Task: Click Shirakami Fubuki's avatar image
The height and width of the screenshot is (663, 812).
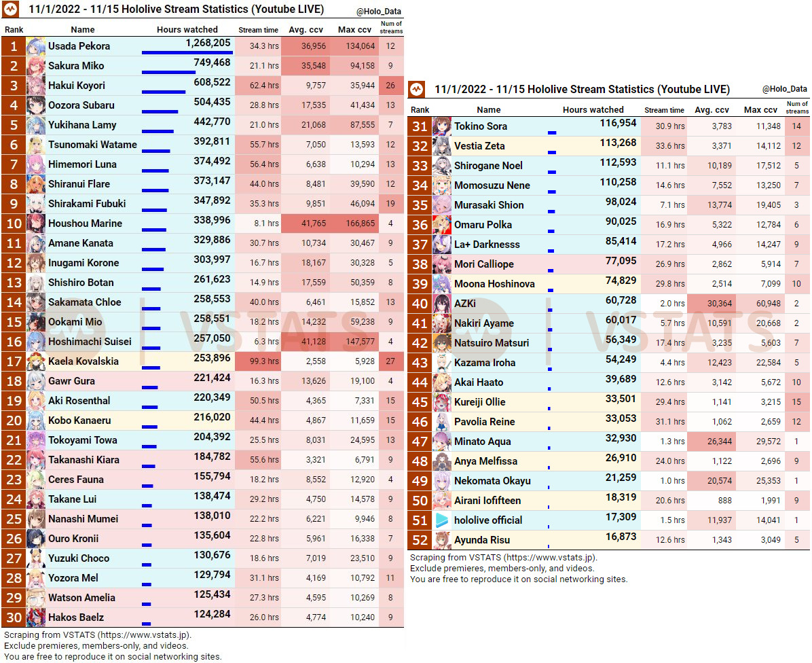Action: (36, 204)
